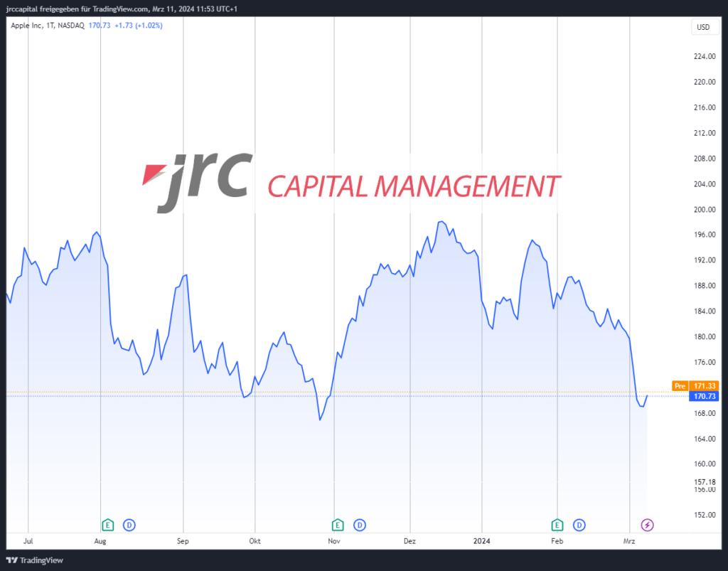728x571 pixels.
Task: Click the Aug time axis label
Action: pyautogui.click(x=100, y=541)
